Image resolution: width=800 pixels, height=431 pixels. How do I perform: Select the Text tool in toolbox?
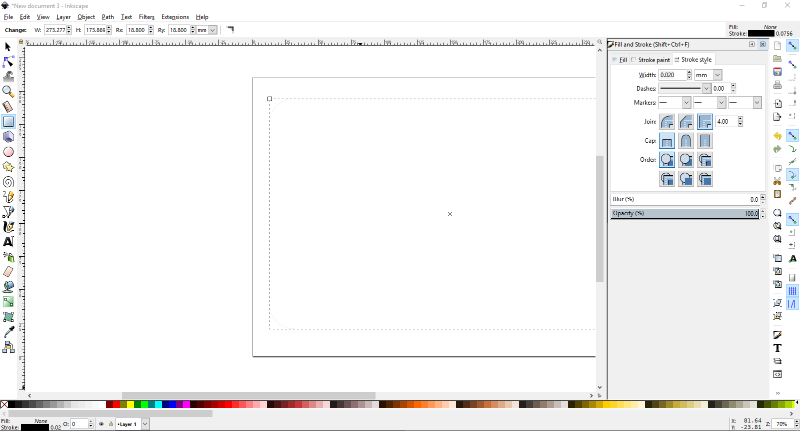click(8, 242)
